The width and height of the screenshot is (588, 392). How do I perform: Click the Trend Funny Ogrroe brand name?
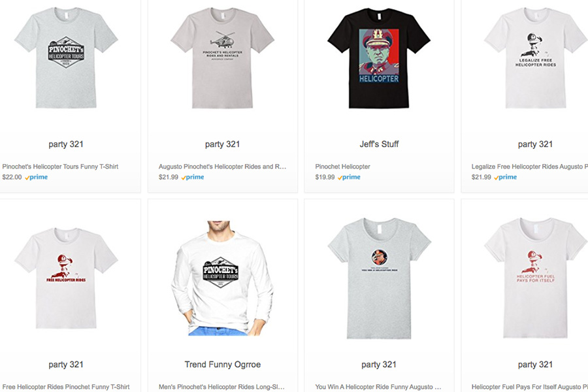coord(223,365)
